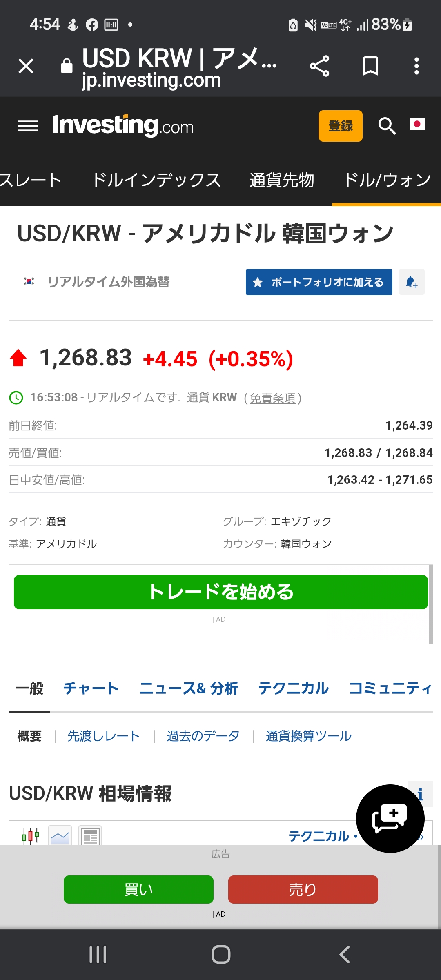Open the floating comment chat button
The width and height of the screenshot is (441, 980).
(390, 818)
